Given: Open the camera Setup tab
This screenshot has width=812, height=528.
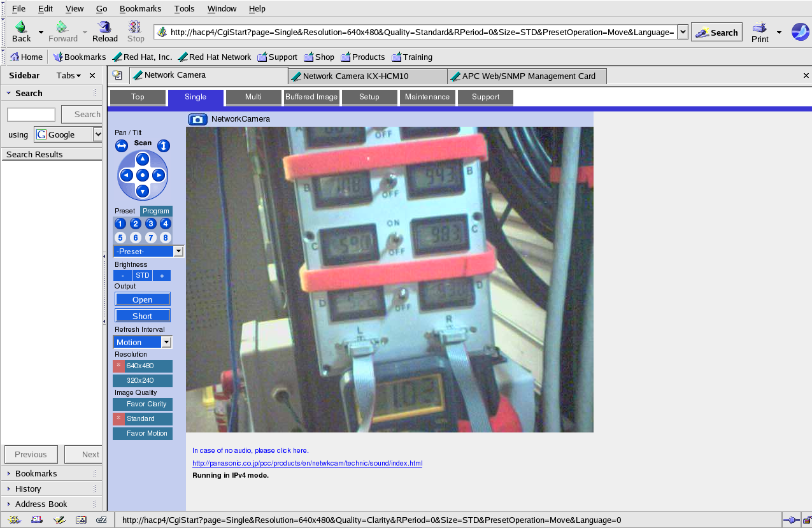Looking at the screenshot, I should pos(369,97).
